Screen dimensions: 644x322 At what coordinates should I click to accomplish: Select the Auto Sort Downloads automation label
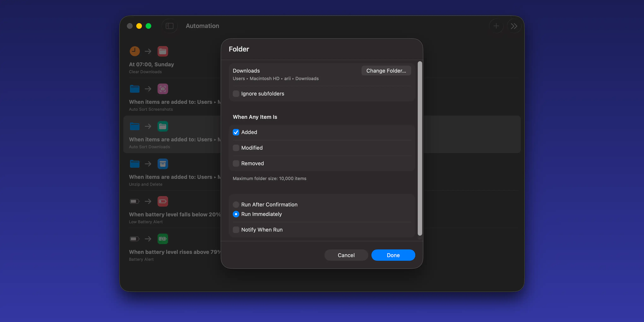click(x=149, y=147)
